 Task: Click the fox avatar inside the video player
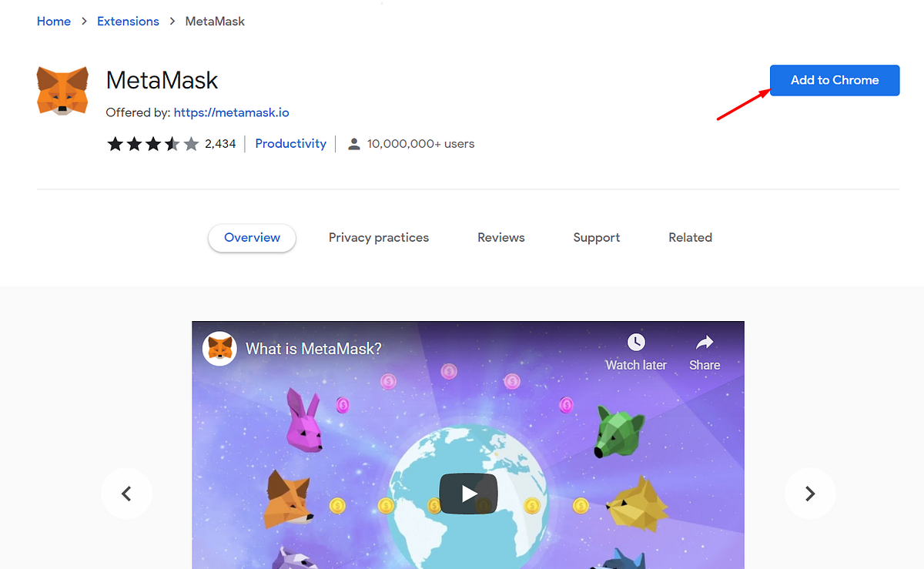pos(219,348)
